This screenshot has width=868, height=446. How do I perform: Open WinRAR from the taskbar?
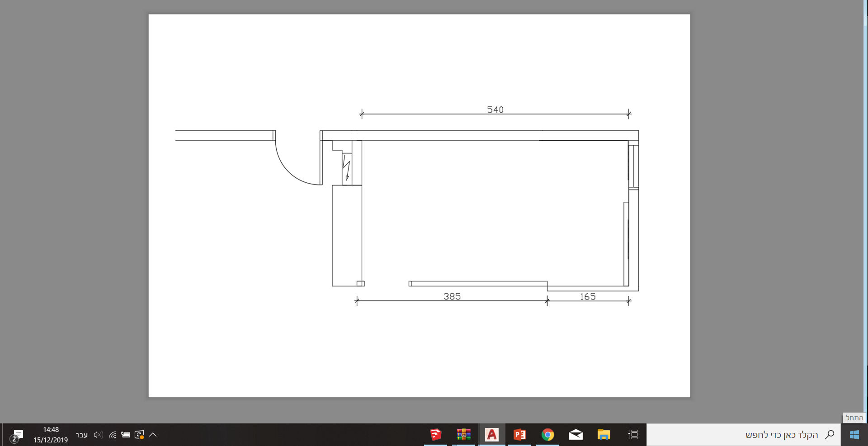[463, 435]
